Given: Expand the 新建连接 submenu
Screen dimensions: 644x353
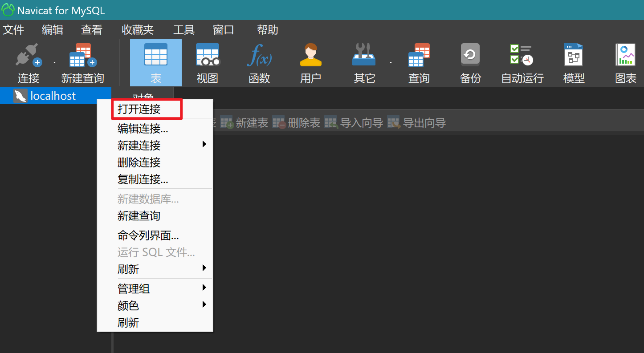Looking at the screenshot, I should (155, 145).
